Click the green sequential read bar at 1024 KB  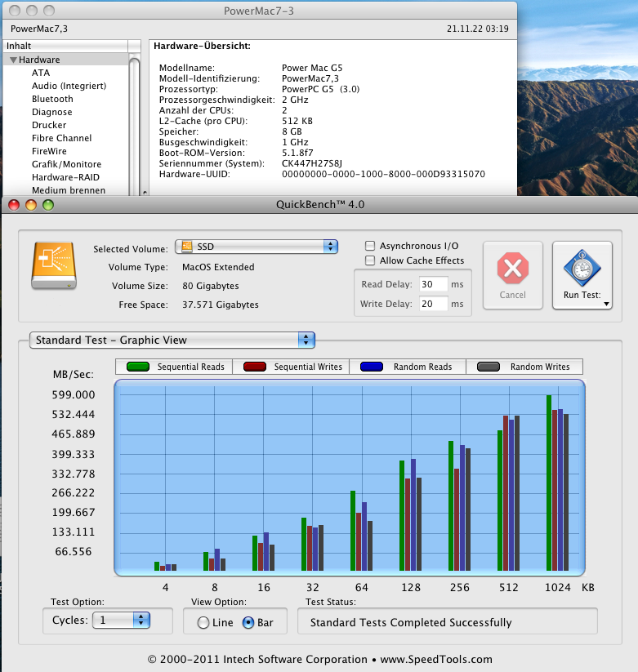(x=549, y=483)
